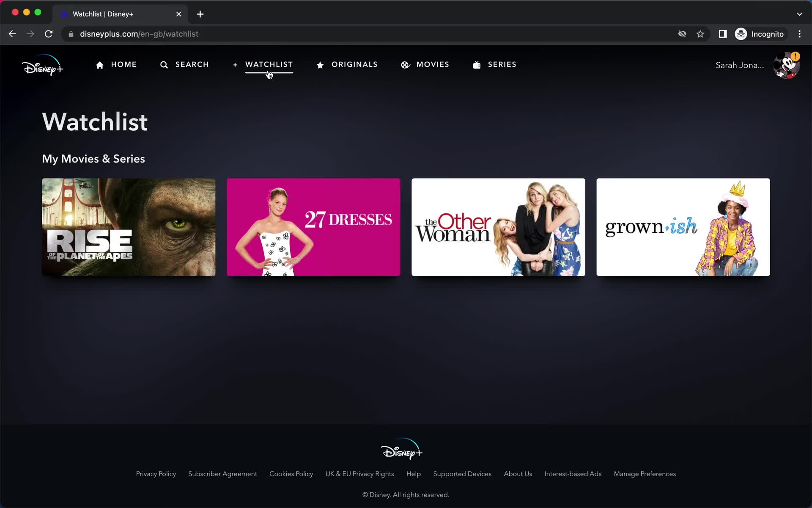This screenshot has width=812, height=508.
Task: Click the Disney+ home logo icon
Action: pyautogui.click(x=42, y=66)
